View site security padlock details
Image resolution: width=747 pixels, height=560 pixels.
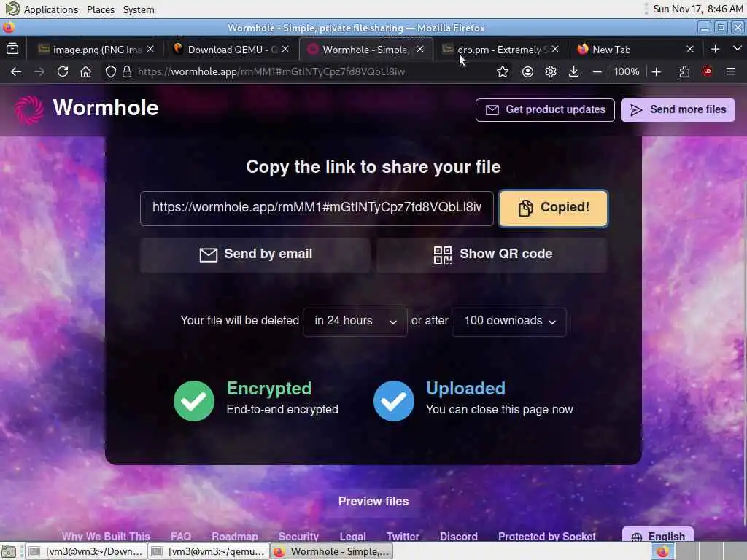coord(127,72)
